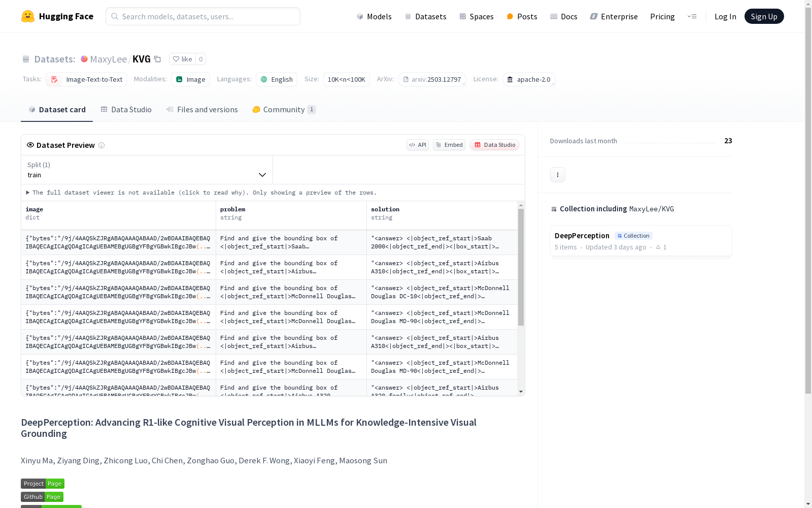Image resolution: width=812 pixels, height=508 pixels.
Task: Click the API button in preview header
Action: [x=418, y=145]
